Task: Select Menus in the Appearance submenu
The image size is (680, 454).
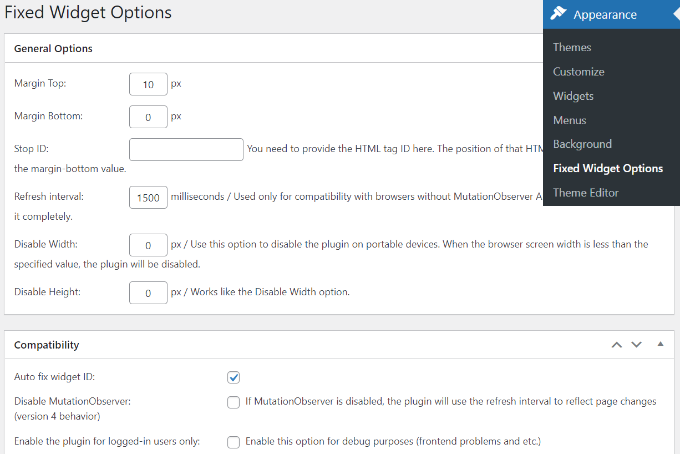Action: click(569, 120)
